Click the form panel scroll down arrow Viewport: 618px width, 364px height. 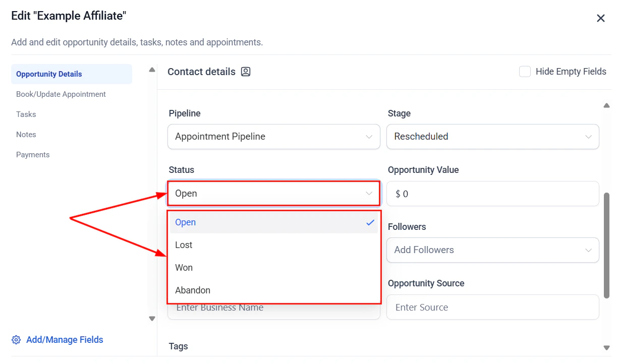[x=606, y=348]
